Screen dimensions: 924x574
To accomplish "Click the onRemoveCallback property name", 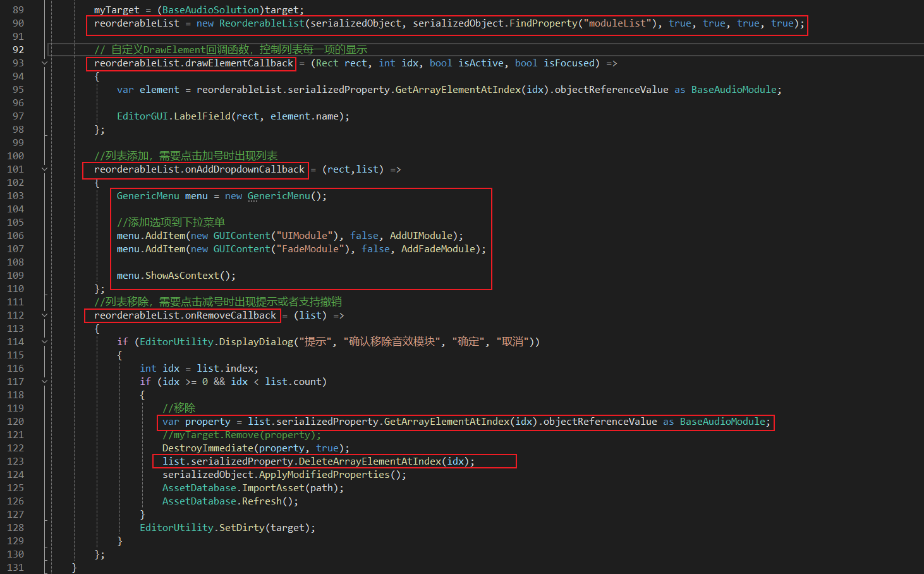I will pyautogui.click(x=231, y=315).
